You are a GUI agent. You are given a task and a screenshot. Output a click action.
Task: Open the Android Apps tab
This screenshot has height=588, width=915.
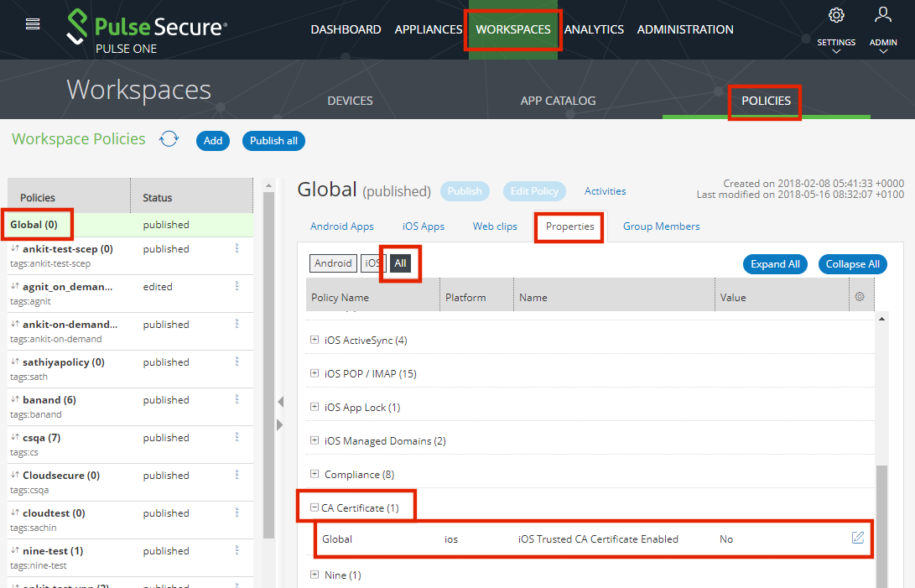click(x=342, y=226)
